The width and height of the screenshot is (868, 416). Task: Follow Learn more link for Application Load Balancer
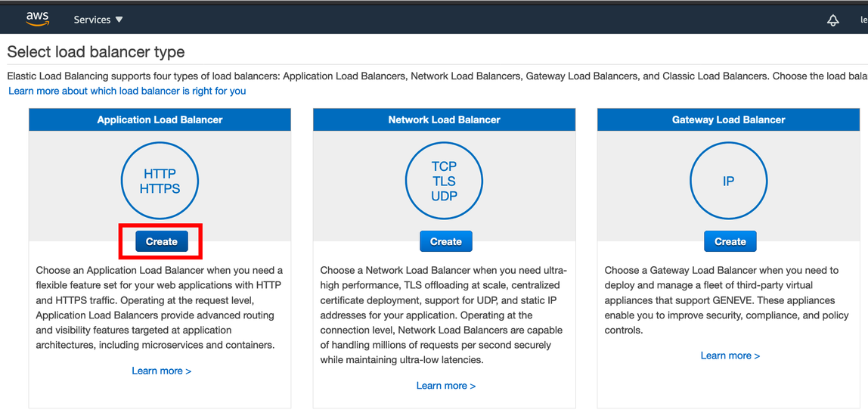click(x=161, y=371)
